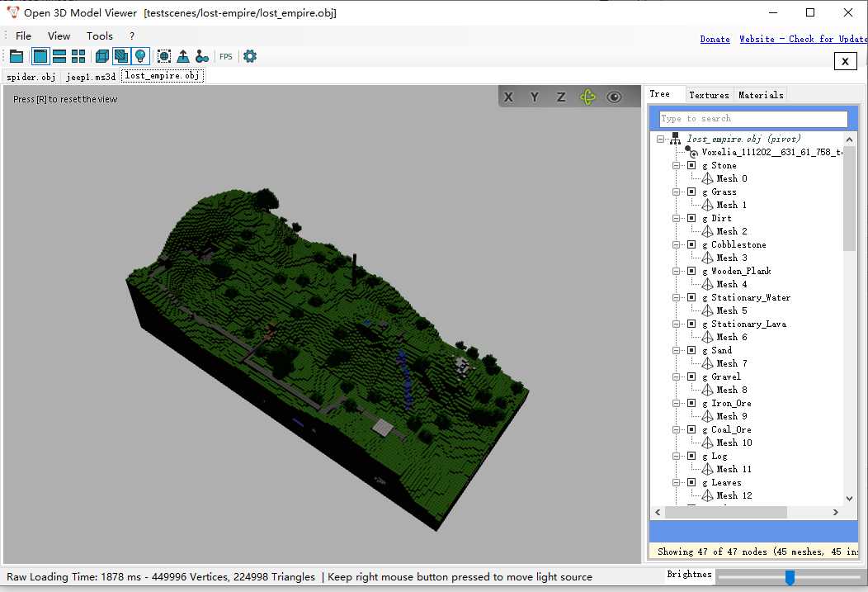Lock view to Y axis
The height and width of the screenshot is (592, 868).
pyautogui.click(x=534, y=97)
